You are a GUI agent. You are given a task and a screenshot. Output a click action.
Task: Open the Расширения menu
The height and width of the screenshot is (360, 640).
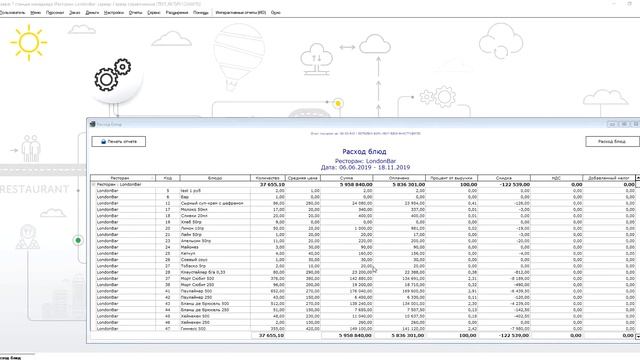[177, 13]
